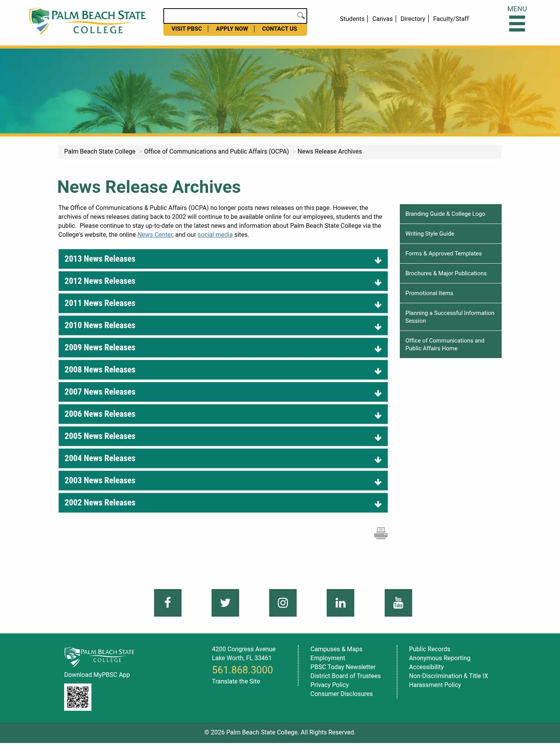Click Translate the Site link
560x750 pixels.
tap(236, 682)
